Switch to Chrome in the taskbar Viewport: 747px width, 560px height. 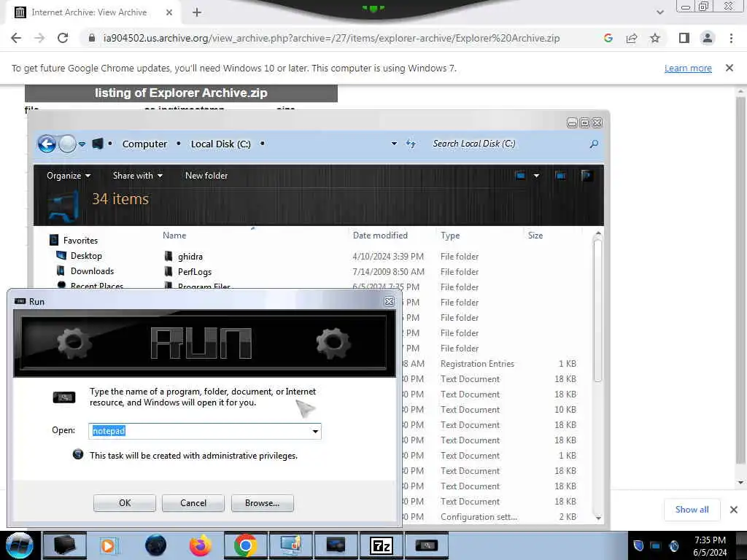(x=245, y=545)
